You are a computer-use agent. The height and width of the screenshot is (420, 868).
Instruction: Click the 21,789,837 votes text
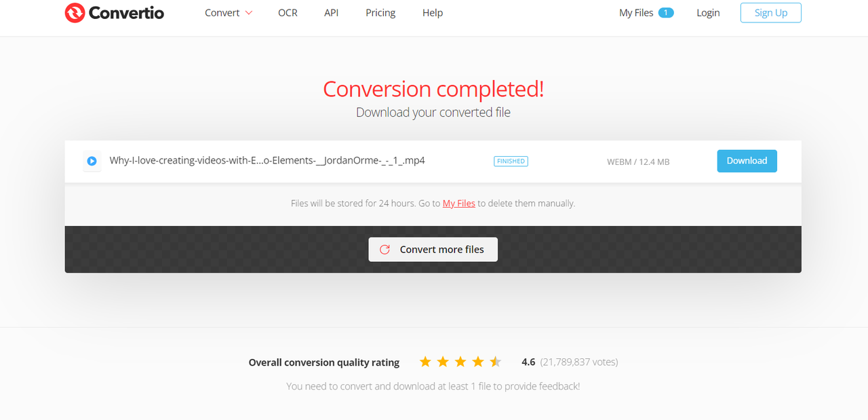pyautogui.click(x=579, y=362)
